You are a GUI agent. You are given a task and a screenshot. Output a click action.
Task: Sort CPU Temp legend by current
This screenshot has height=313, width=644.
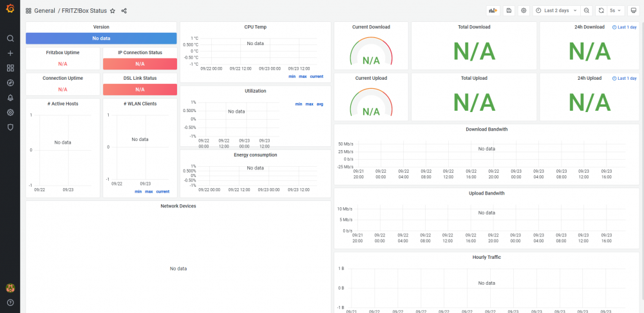point(316,77)
